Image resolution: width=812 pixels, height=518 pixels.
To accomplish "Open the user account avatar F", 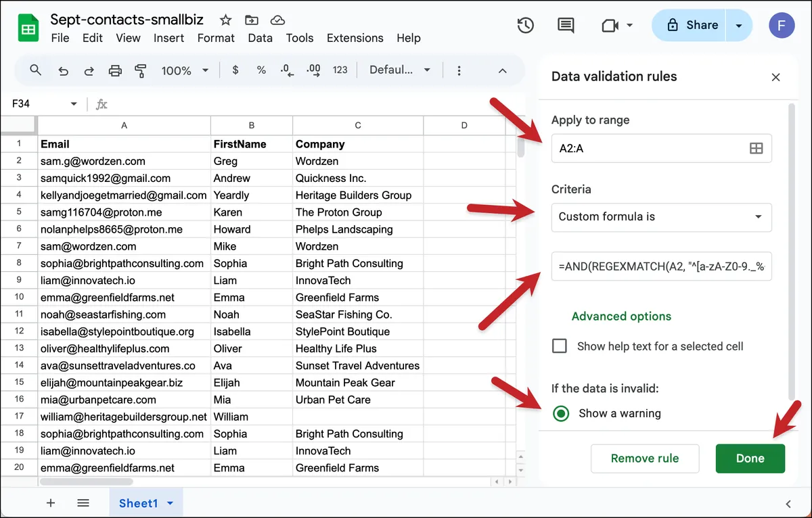I will (782, 26).
